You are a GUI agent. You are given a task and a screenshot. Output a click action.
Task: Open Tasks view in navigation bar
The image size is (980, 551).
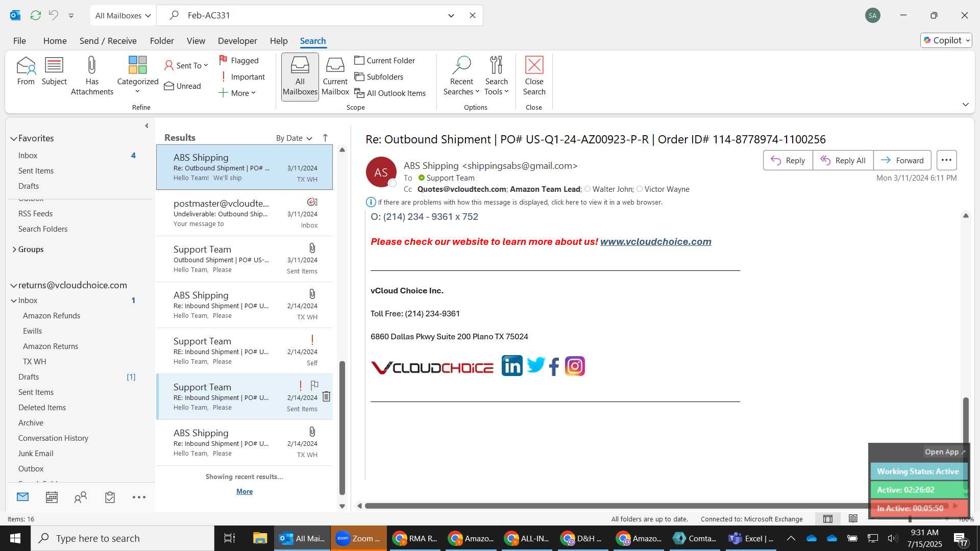coord(110,497)
